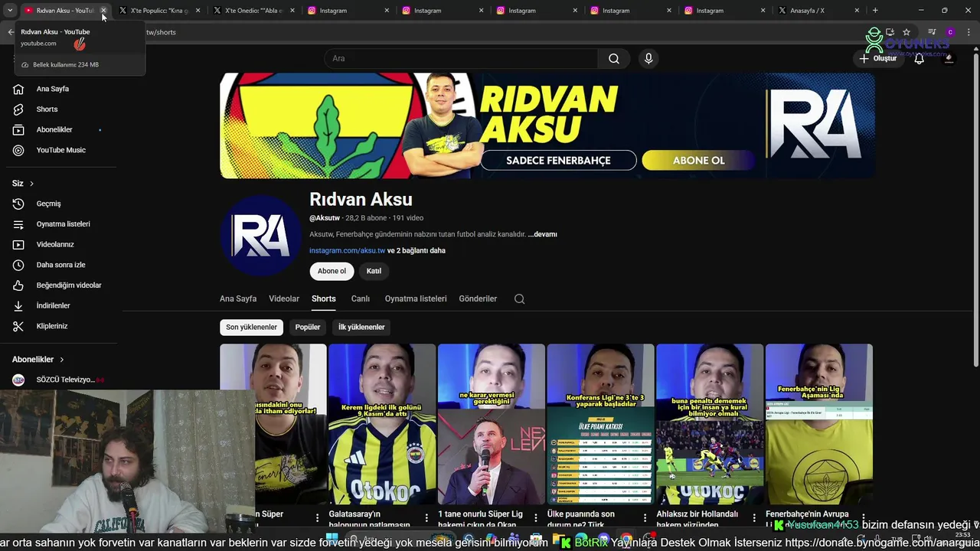The image size is (980, 551).
Task: Select Popüler filter chip
Action: pos(308,328)
